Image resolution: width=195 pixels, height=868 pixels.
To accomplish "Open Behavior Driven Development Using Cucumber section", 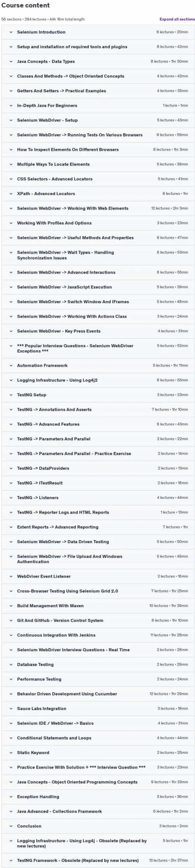I will pos(98,694).
